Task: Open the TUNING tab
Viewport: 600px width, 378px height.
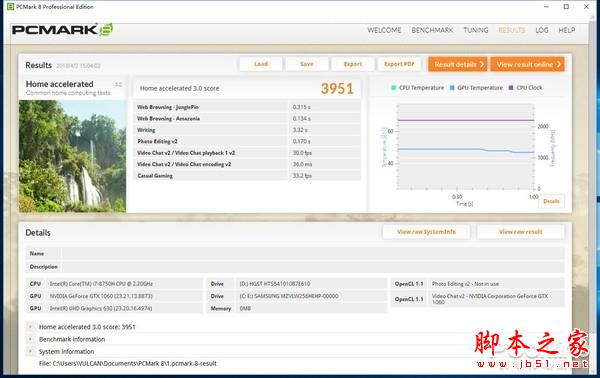Action: (x=476, y=30)
